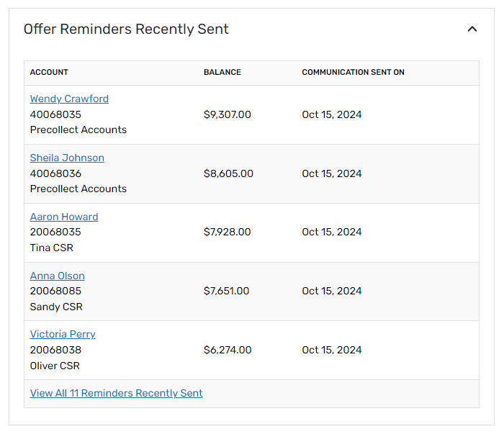The width and height of the screenshot is (504, 434).
Task: Click the Communication Sent On header
Action: (x=353, y=73)
